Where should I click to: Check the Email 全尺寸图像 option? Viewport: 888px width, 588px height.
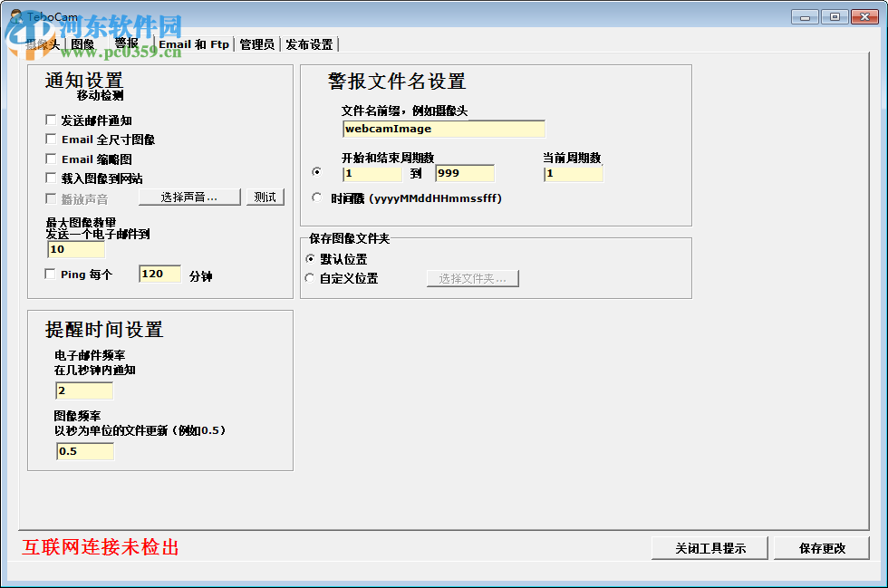point(52,139)
